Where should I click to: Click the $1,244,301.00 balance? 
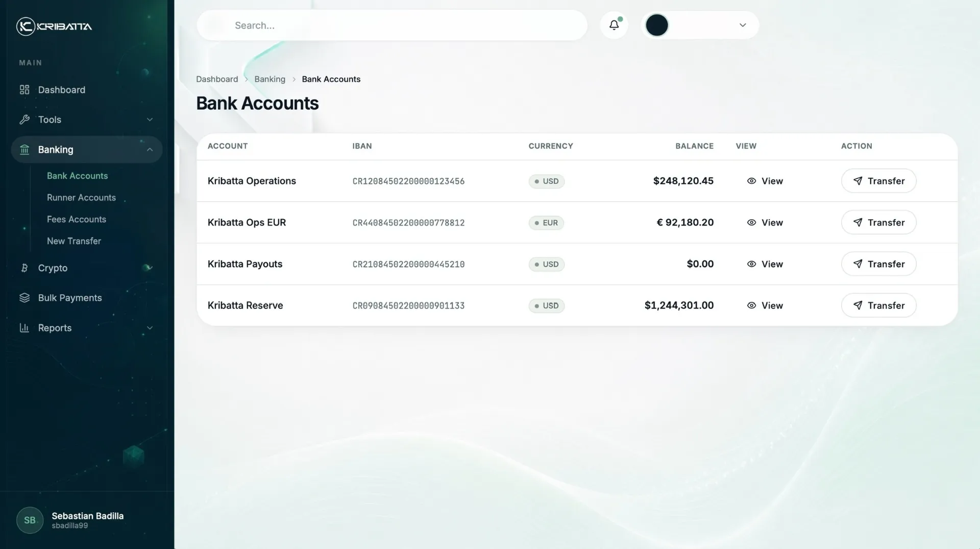pos(679,305)
